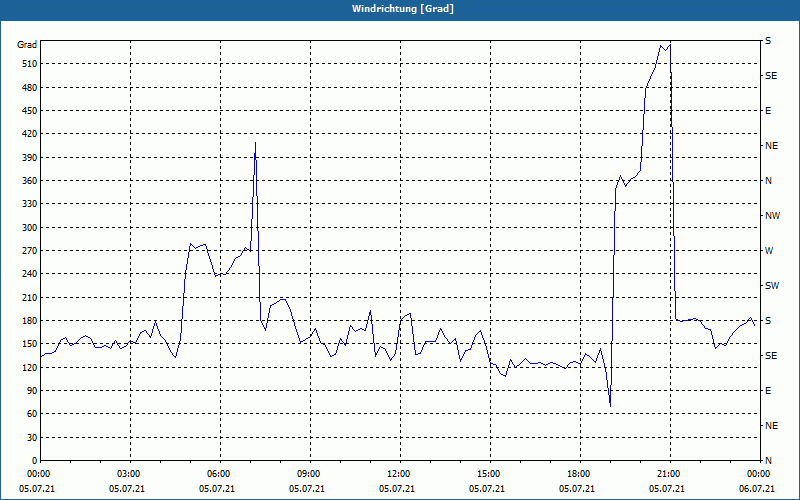Select the 450 left axis label
The height and width of the screenshot is (500, 800).
pos(30,111)
